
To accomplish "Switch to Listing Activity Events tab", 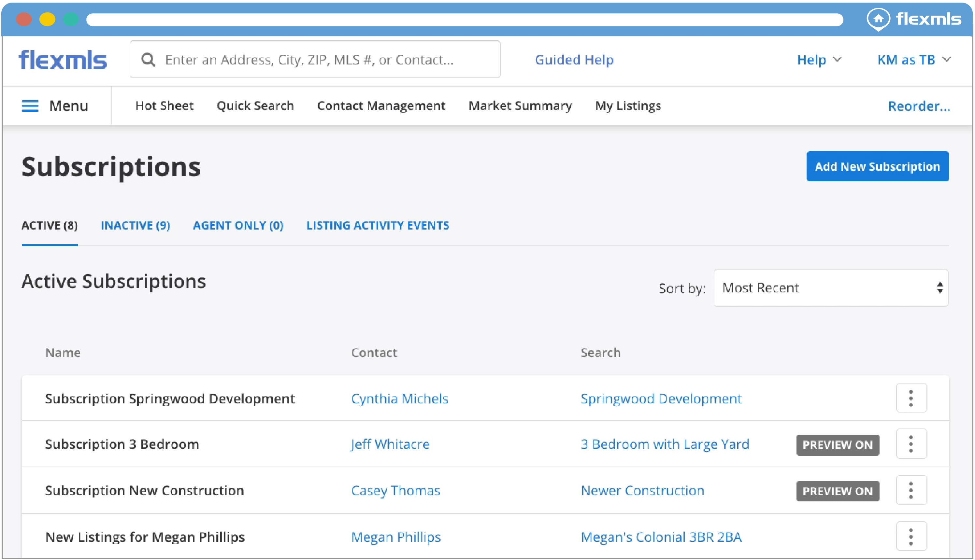I will pyautogui.click(x=378, y=225).
